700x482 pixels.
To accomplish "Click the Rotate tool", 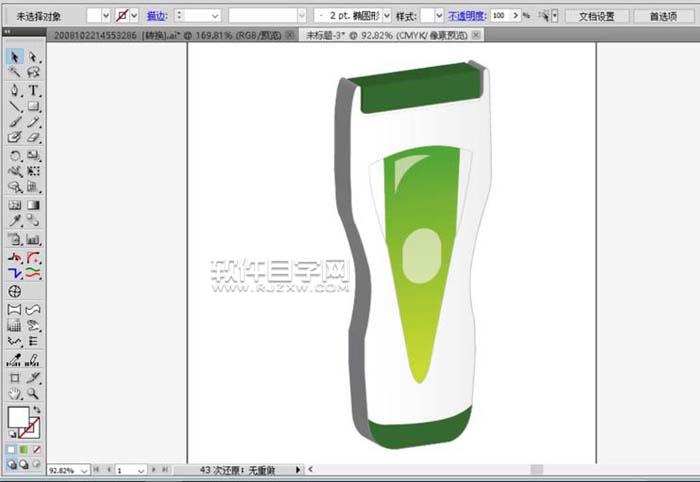I will tap(15, 155).
